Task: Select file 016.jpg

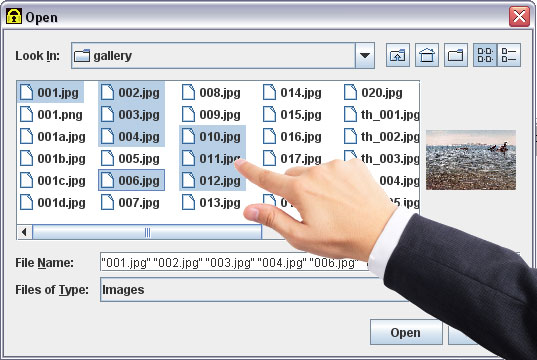Action: tap(292, 137)
